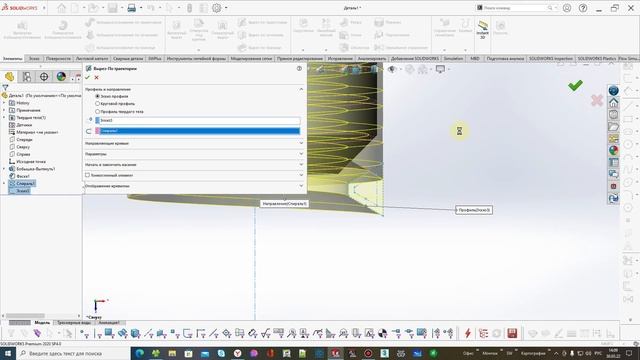640x360 pixels.
Task: Click the section-view half-black circle icon in bottom toolbar
Action: (382, 333)
